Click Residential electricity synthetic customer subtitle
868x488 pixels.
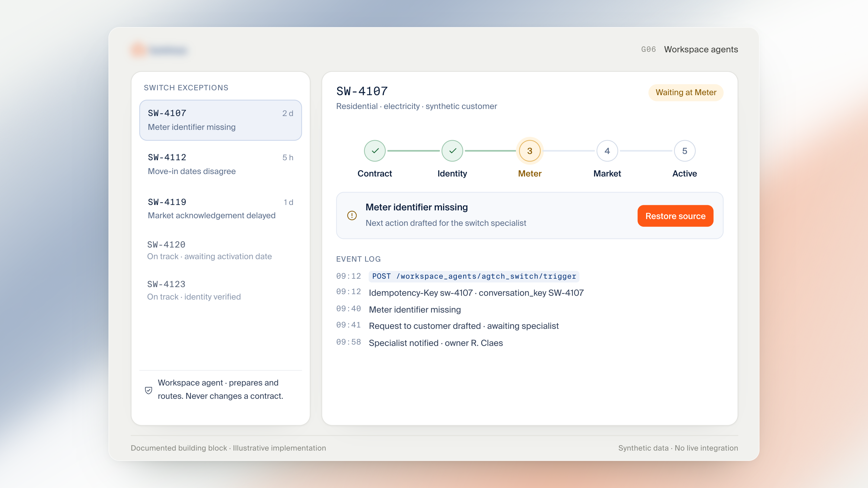pos(416,106)
